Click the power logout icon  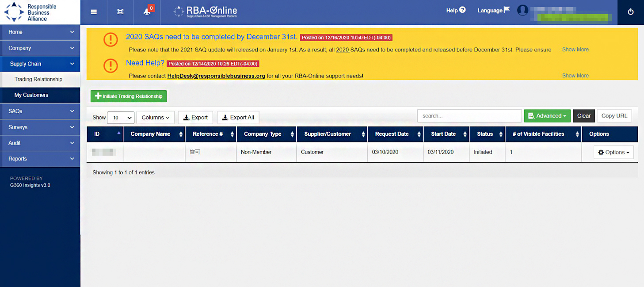631,12
